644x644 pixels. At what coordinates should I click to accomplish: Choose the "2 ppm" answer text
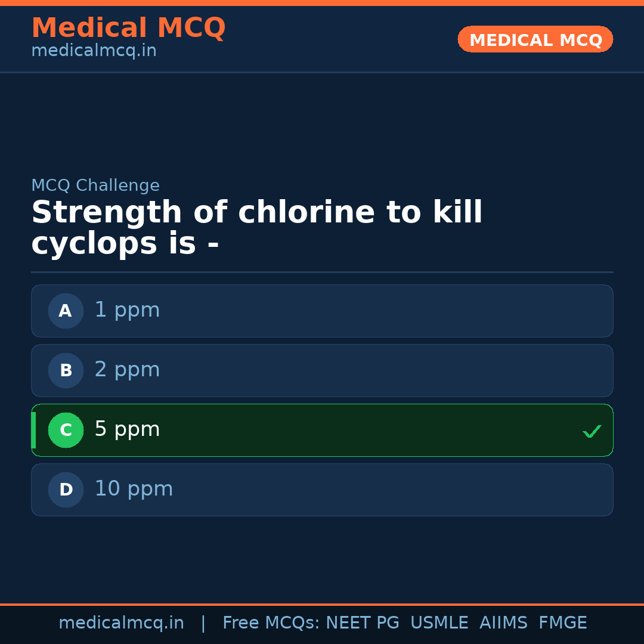point(127,370)
